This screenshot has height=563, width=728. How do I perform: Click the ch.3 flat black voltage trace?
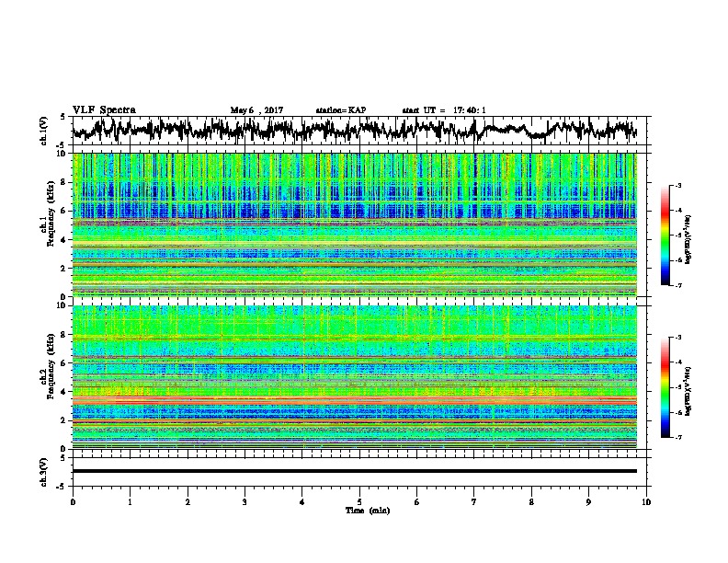click(x=355, y=471)
